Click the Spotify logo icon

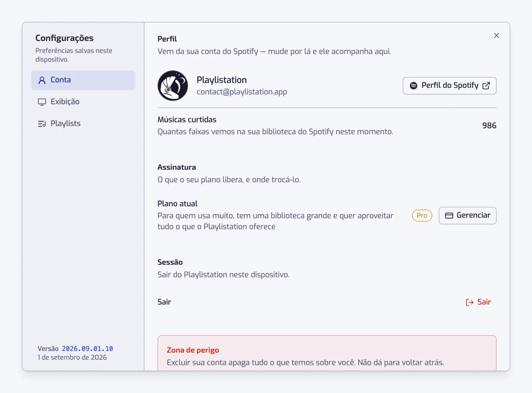(414, 86)
